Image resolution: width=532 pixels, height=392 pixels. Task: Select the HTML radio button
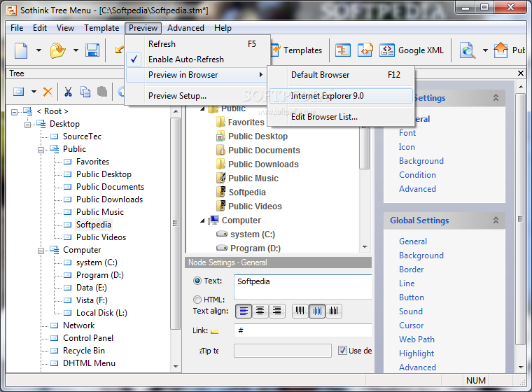tap(197, 300)
